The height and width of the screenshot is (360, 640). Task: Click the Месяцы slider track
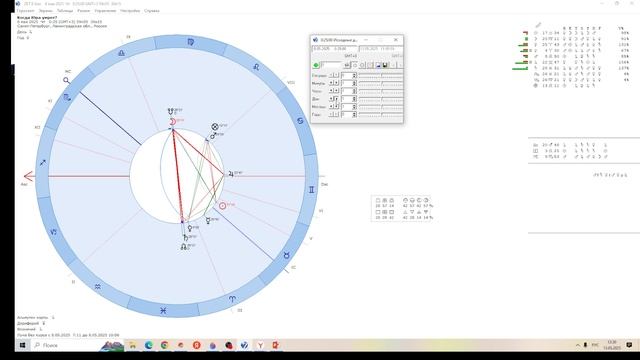(x=381, y=107)
